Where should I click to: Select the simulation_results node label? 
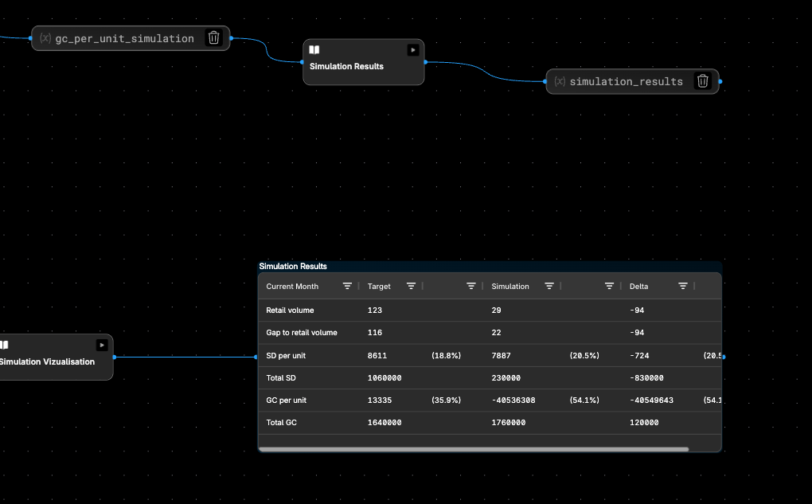click(626, 81)
